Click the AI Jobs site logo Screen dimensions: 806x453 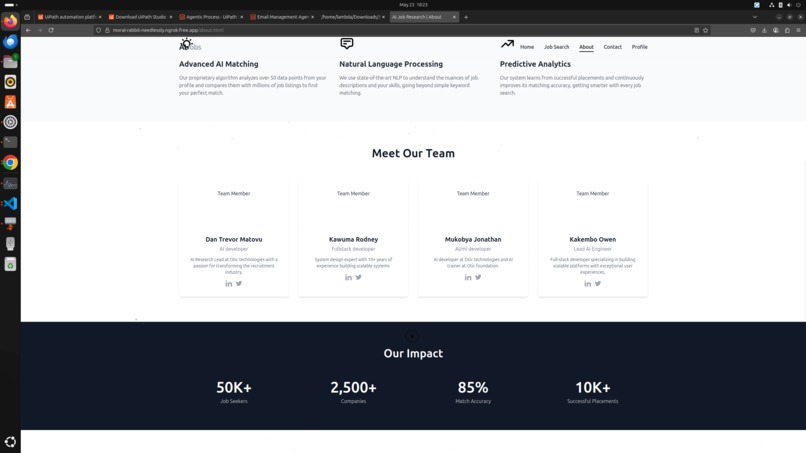[x=190, y=47]
